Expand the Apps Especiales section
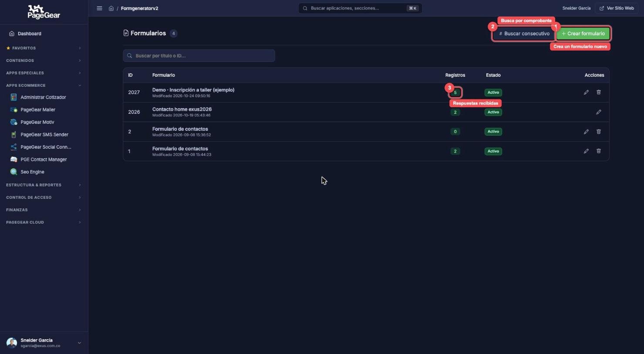The height and width of the screenshot is (354, 644). 44,73
